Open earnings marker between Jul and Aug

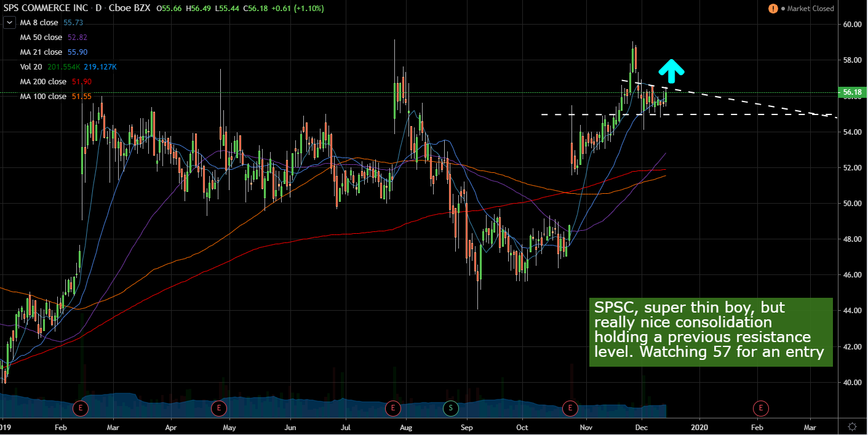coord(392,407)
